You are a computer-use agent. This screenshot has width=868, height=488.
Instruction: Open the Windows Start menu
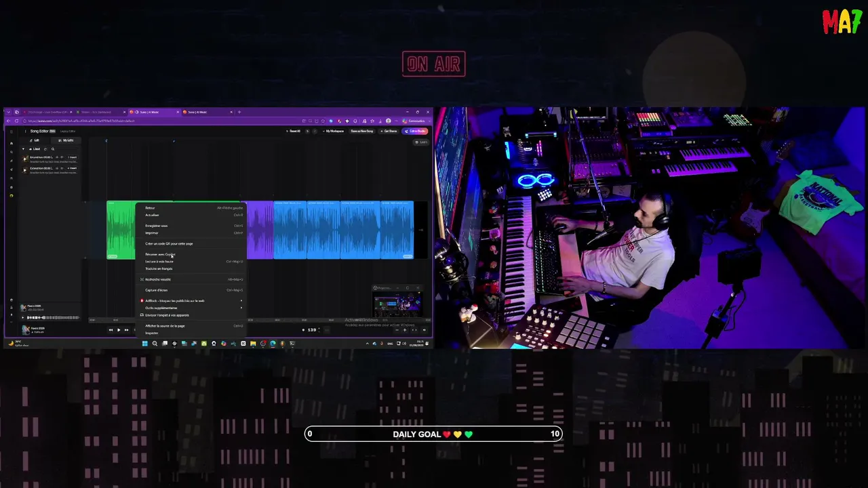(x=144, y=344)
